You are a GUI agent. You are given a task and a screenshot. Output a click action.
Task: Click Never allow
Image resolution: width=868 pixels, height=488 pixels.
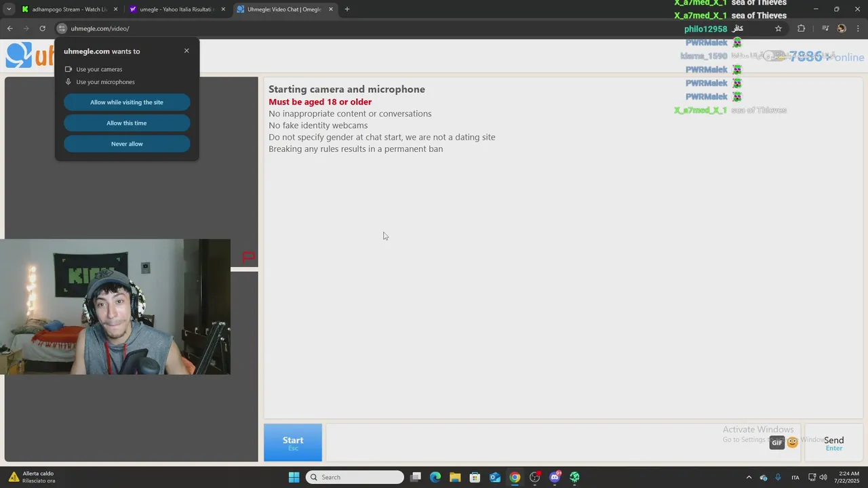tap(127, 144)
